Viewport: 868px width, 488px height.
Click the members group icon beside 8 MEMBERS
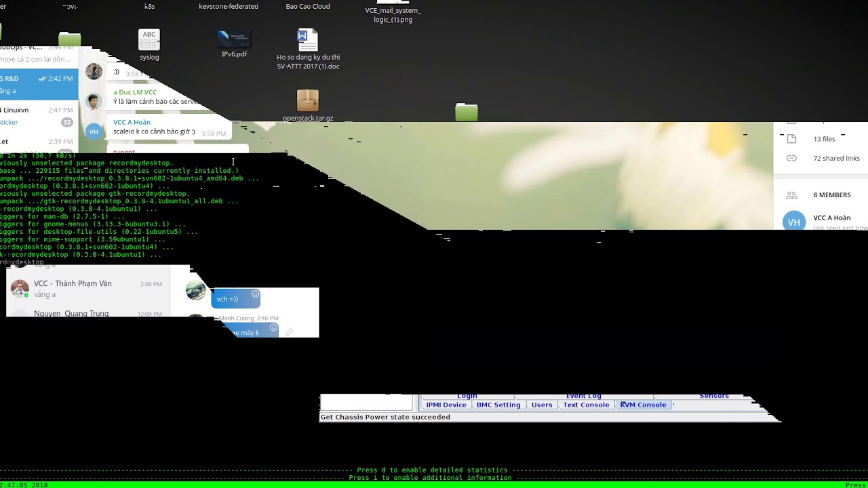click(x=791, y=195)
